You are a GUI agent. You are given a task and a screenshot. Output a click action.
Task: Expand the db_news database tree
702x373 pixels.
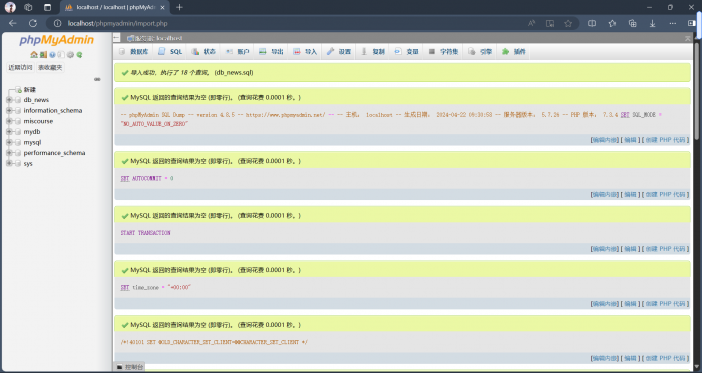9,100
